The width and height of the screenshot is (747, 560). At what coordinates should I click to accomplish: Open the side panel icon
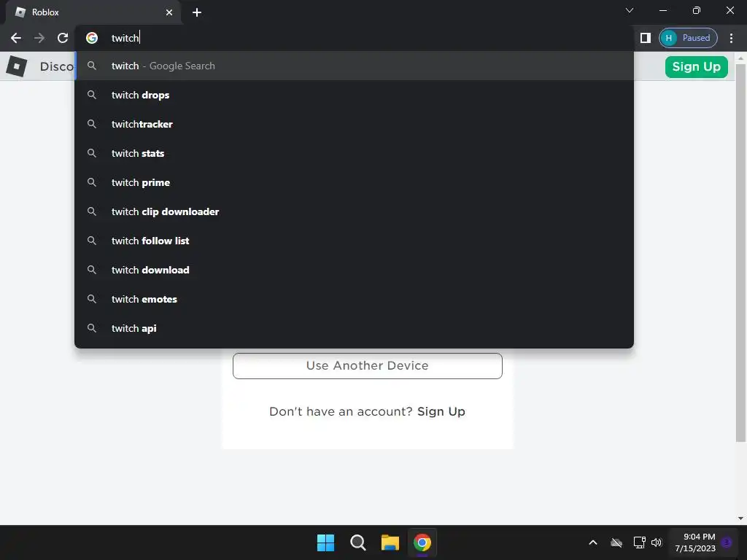(645, 38)
